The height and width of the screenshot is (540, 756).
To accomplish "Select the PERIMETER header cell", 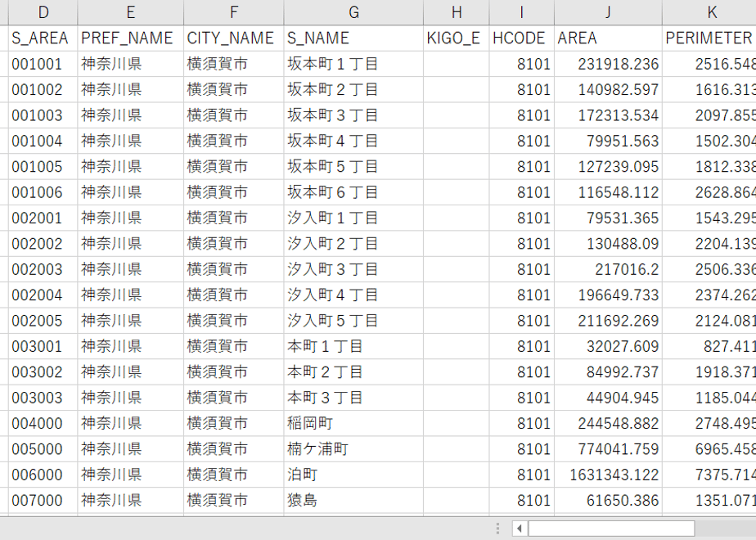I will coord(709,38).
